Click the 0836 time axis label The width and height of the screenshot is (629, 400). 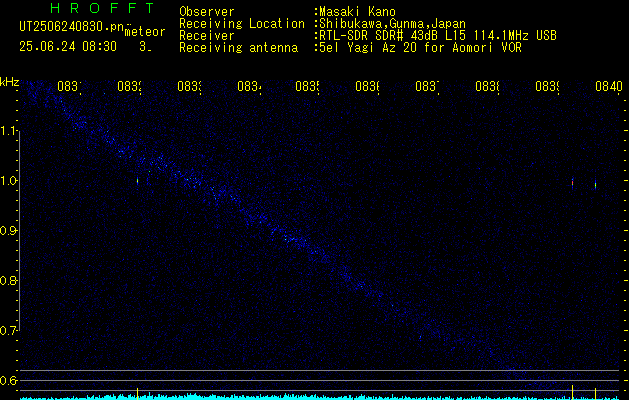click(367, 86)
